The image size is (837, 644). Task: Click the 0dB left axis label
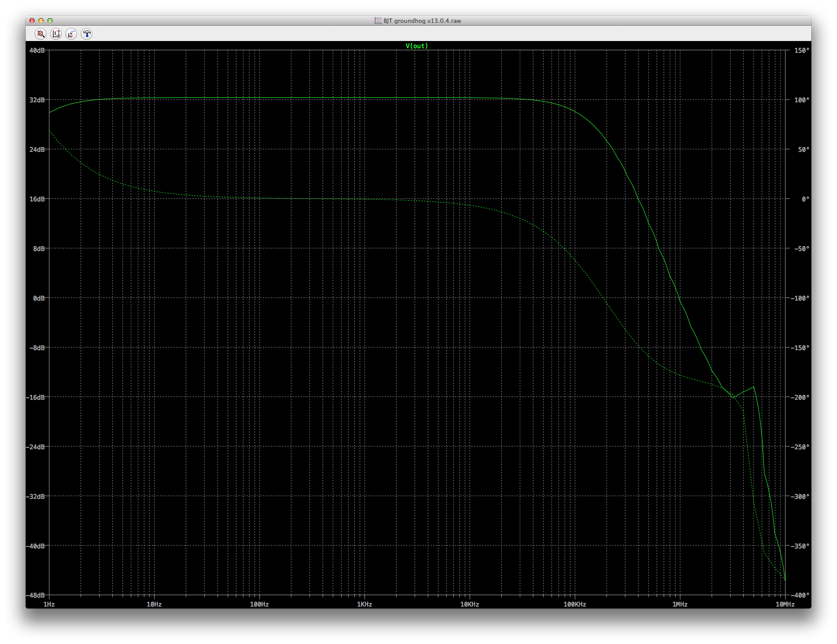click(x=39, y=298)
